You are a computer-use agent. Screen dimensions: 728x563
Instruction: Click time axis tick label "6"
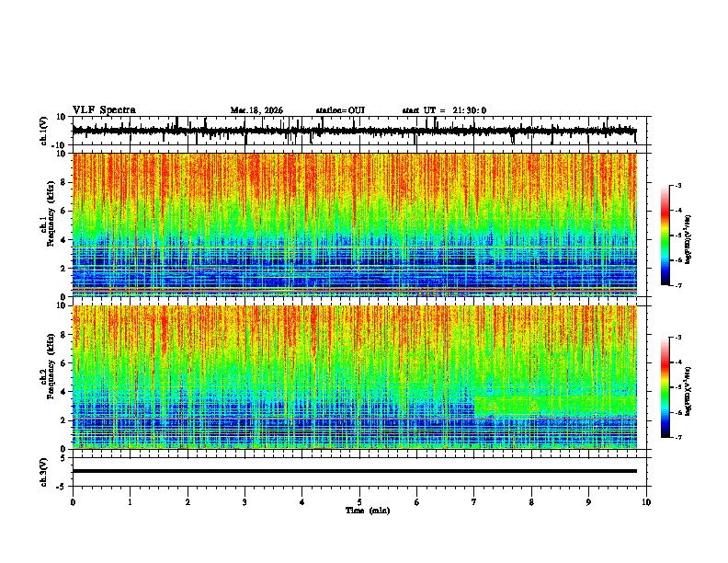coord(416,502)
